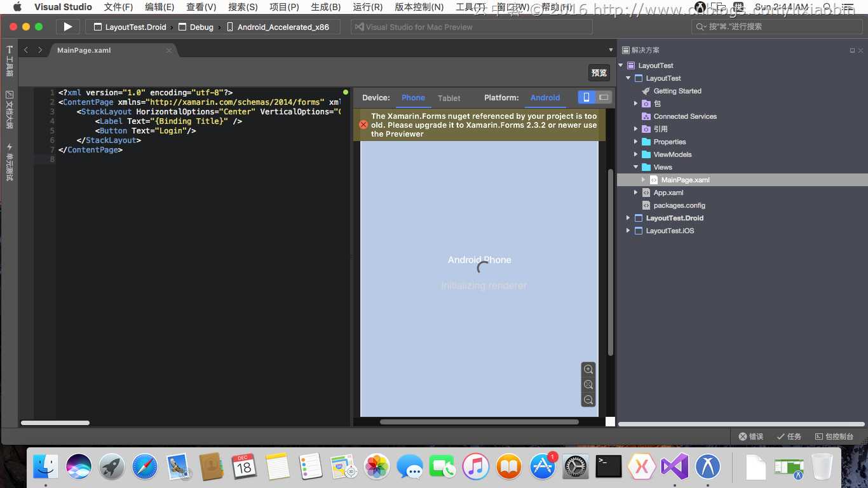
Task: Click the search field in the toolbar
Action: click(x=777, y=27)
